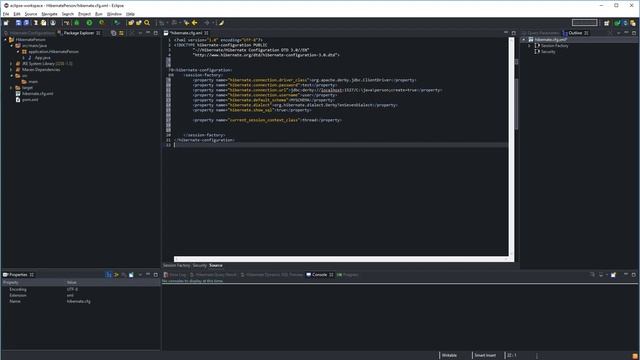Click the New Java Package icon
Image resolution: width=640 pixels, height=360 pixels.
click(x=131, y=23)
